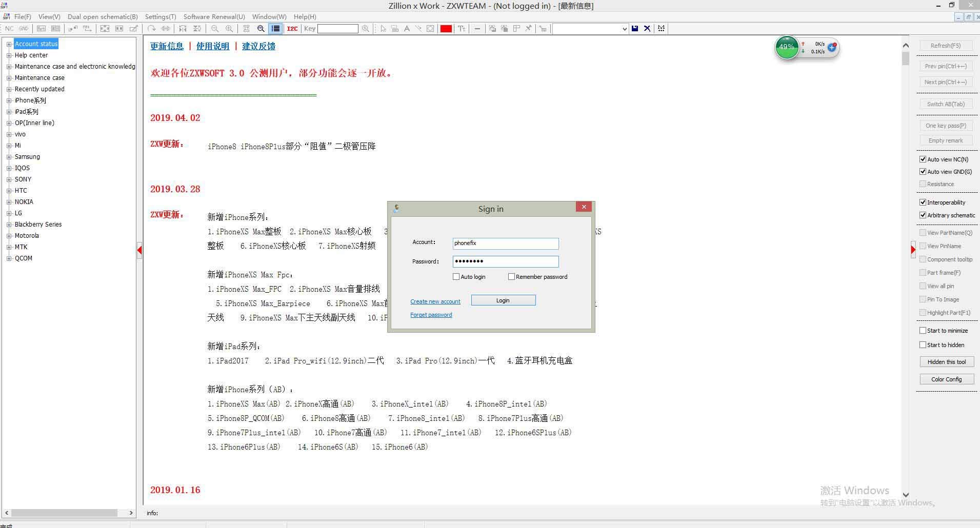
Task: Expand the iPhone系列 tree node
Action: click(9, 100)
